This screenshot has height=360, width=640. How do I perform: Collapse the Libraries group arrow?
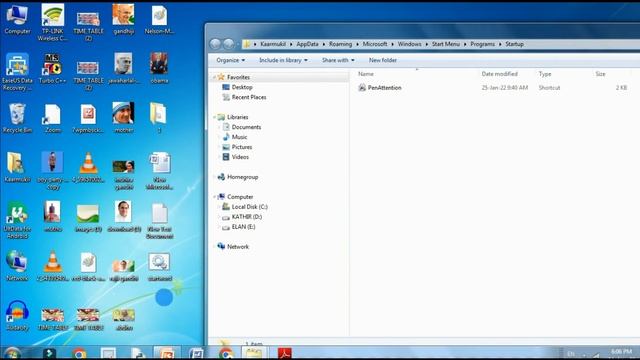(x=214, y=117)
